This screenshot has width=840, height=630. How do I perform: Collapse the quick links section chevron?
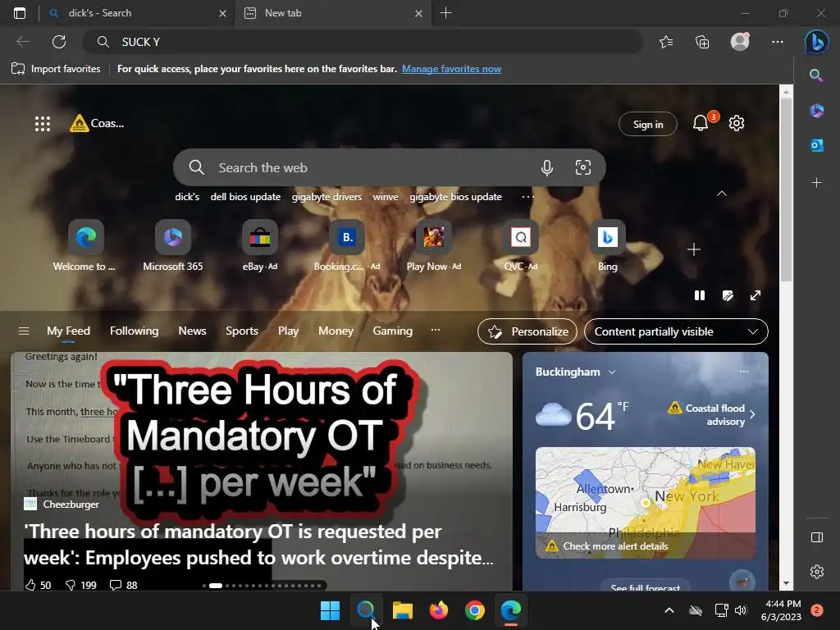coord(722,194)
